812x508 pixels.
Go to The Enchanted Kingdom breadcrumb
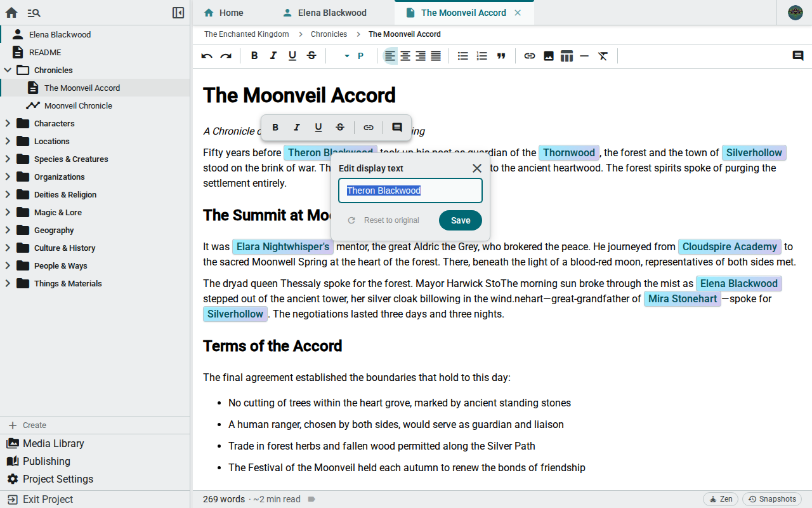click(x=247, y=34)
